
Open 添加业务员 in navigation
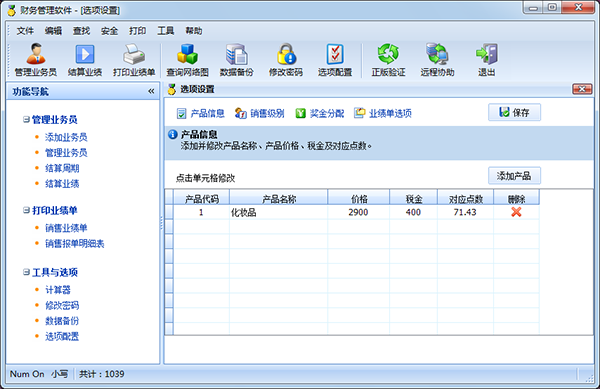pos(66,137)
